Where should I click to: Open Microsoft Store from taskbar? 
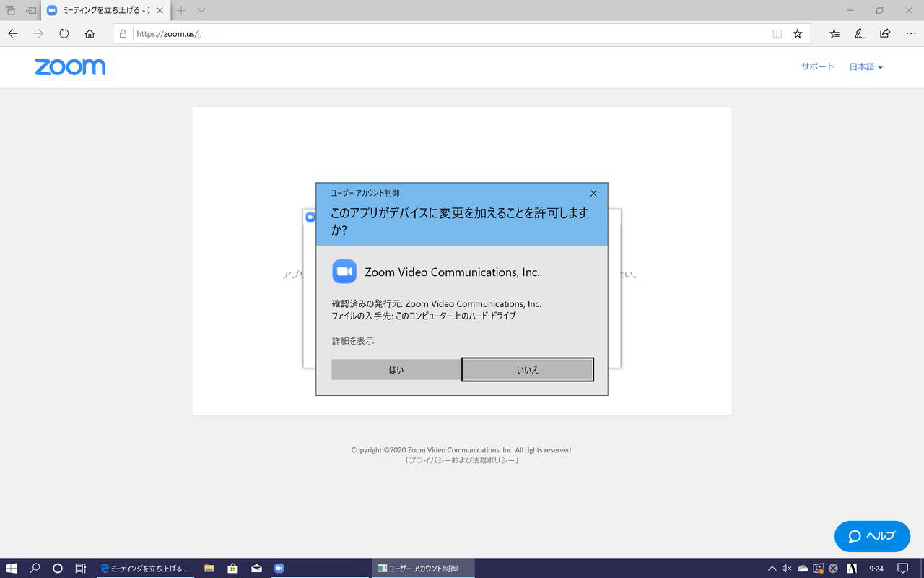click(232, 569)
